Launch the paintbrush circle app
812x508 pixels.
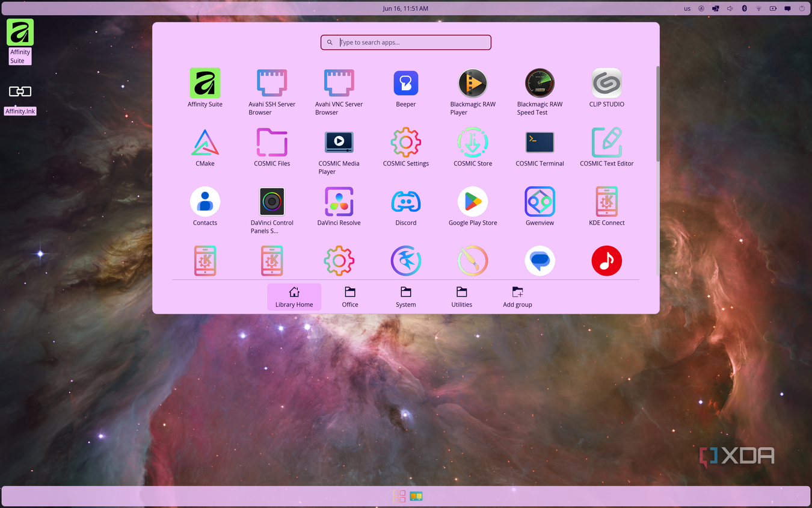pos(473,261)
